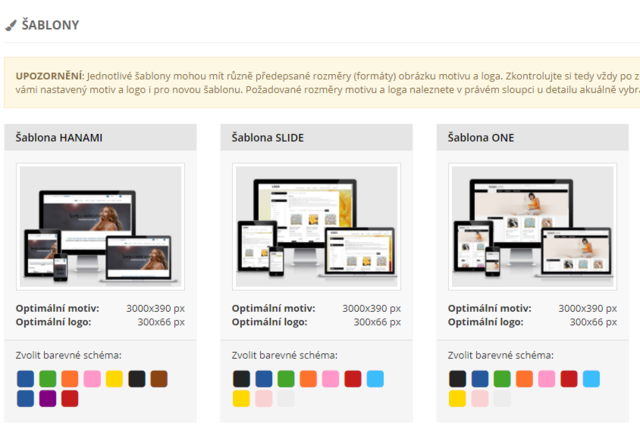Pick yellow color scheme for ONE template

coord(457,398)
